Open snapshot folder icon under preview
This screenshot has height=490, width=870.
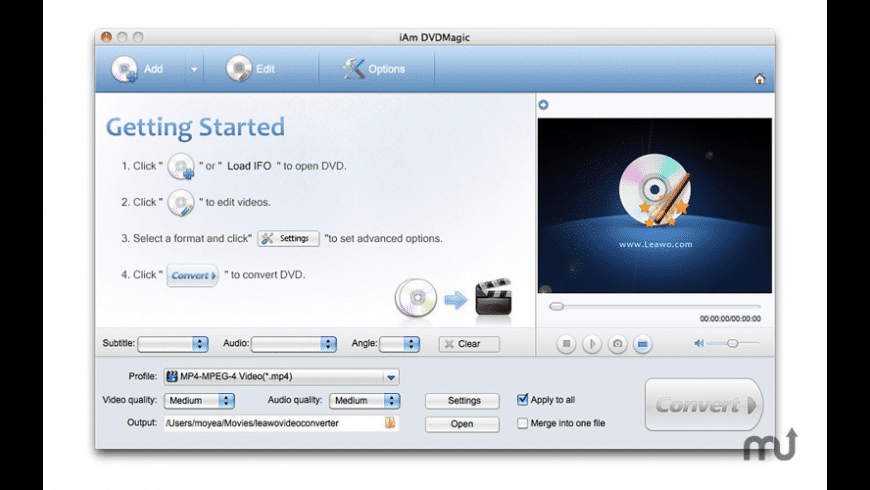pyautogui.click(x=643, y=344)
